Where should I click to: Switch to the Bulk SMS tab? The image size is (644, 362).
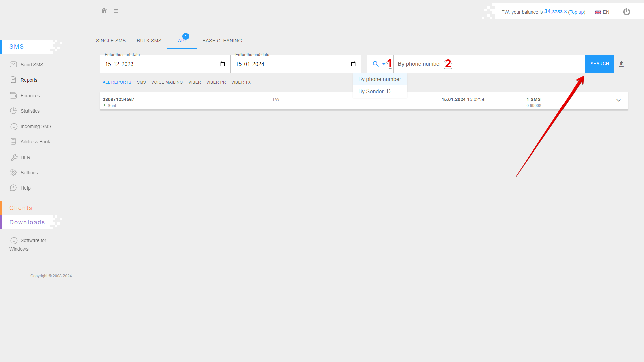coord(149,41)
